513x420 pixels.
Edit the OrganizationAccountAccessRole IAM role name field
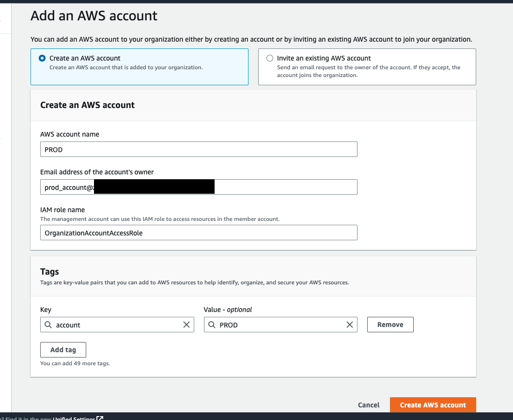pyautogui.click(x=199, y=233)
